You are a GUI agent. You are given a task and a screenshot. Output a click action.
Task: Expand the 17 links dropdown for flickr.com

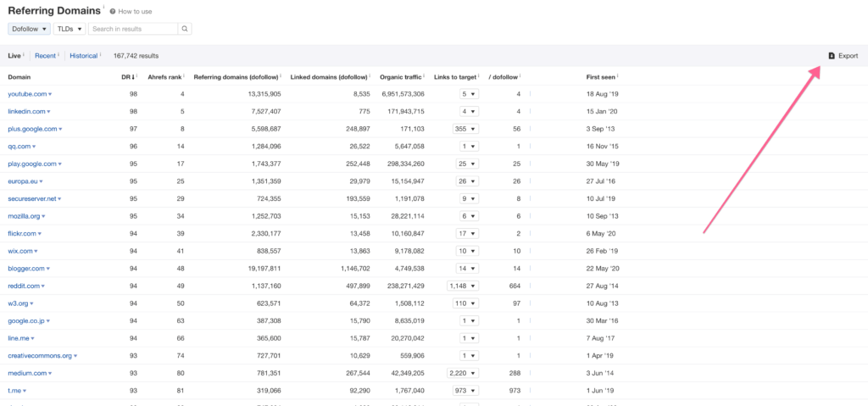(x=468, y=234)
